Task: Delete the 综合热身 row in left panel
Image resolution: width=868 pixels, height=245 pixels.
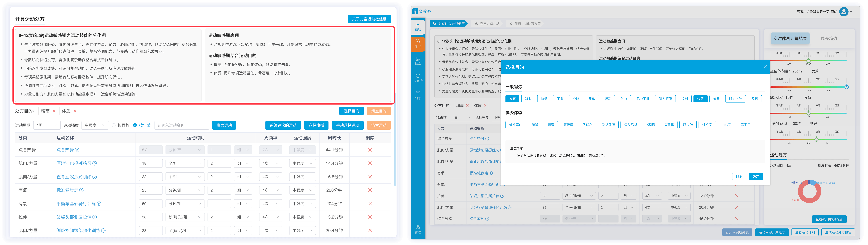Action: (x=370, y=150)
